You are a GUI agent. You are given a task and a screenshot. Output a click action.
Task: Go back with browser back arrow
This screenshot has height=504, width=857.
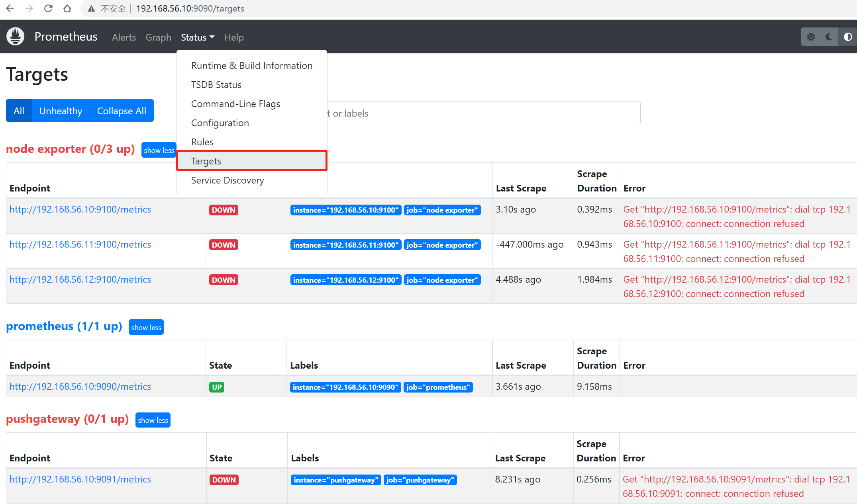[x=10, y=8]
